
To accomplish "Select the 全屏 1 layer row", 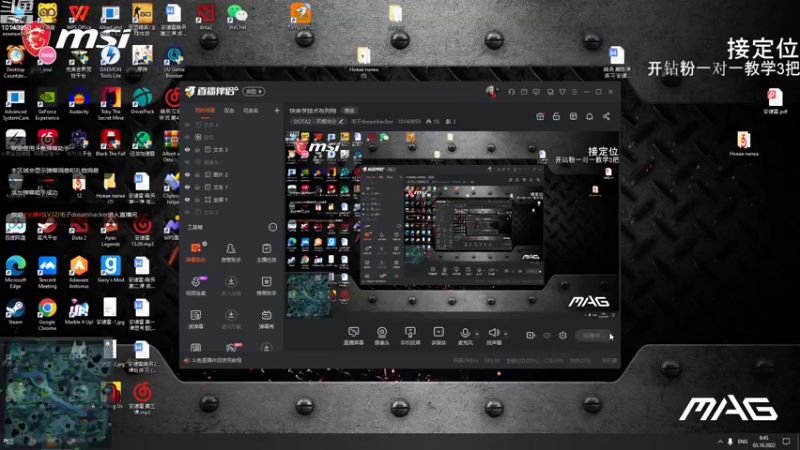I will [x=231, y=199].
